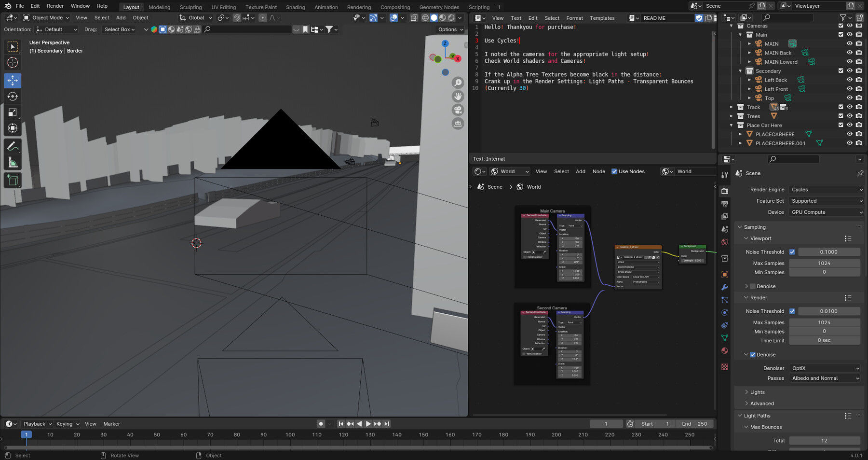Image resolution: width=868 pixels, height=460 pixels.
Task: Open the Render properties tab
Action: 724,192
